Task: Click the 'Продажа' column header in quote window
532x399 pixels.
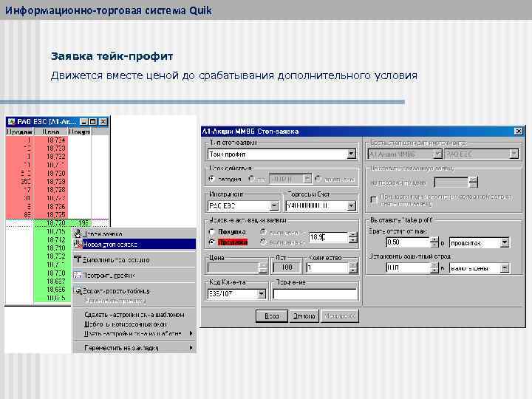Action: coord(20,132)
